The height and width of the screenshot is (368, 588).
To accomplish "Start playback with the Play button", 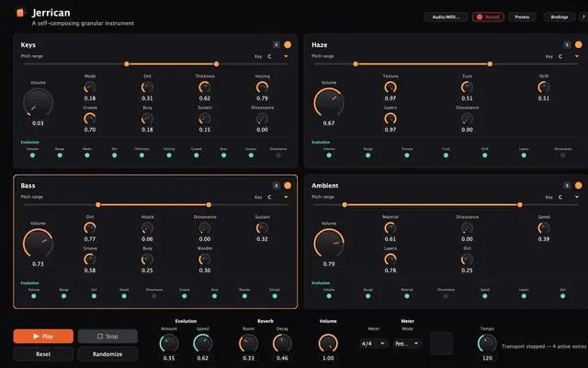I will tap(43, 336).
